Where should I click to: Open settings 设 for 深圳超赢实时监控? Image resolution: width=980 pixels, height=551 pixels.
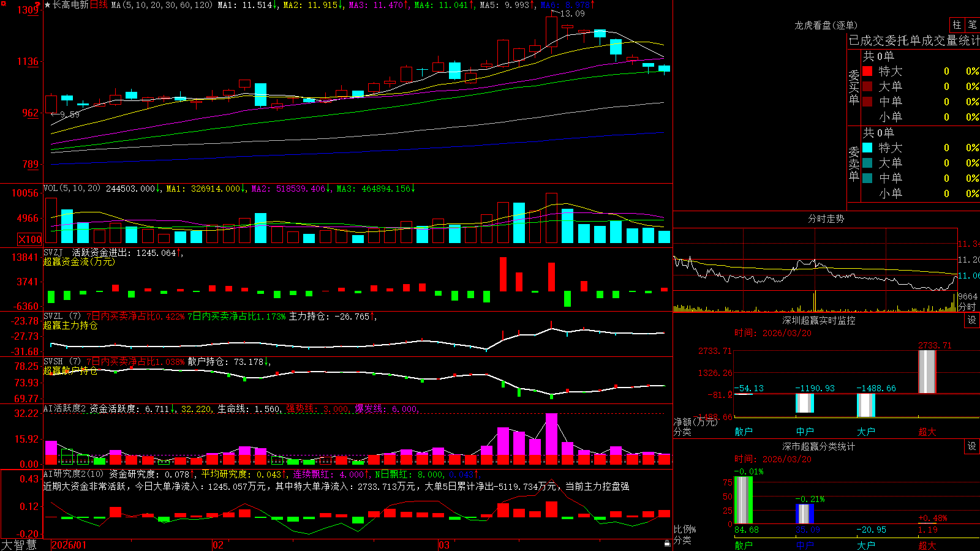tap(972, 320)
